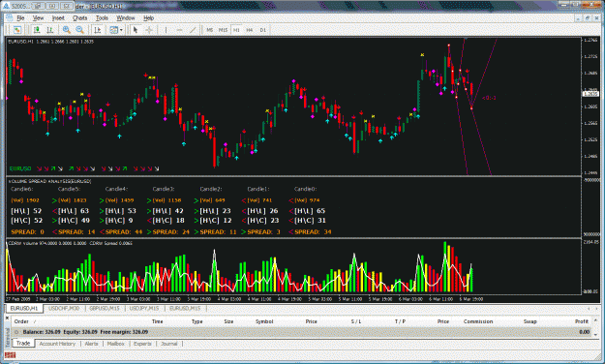Select the trendline drawing tool
605x364 pixels.
[193, 30]
